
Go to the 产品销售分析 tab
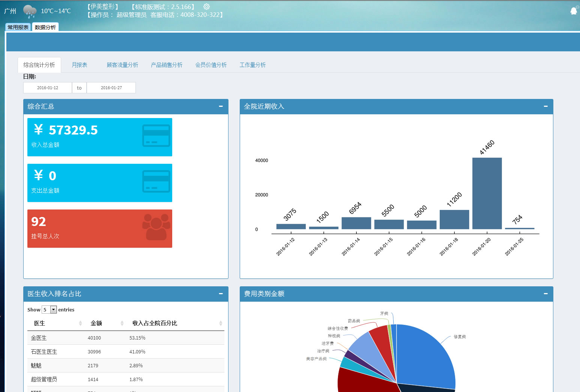(167, 65)
